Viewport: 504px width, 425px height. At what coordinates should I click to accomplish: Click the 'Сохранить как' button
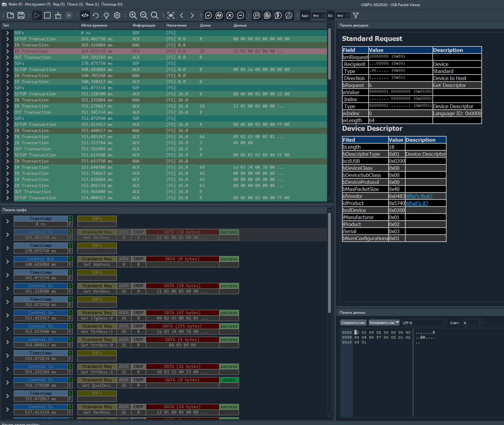coord(353,323)
